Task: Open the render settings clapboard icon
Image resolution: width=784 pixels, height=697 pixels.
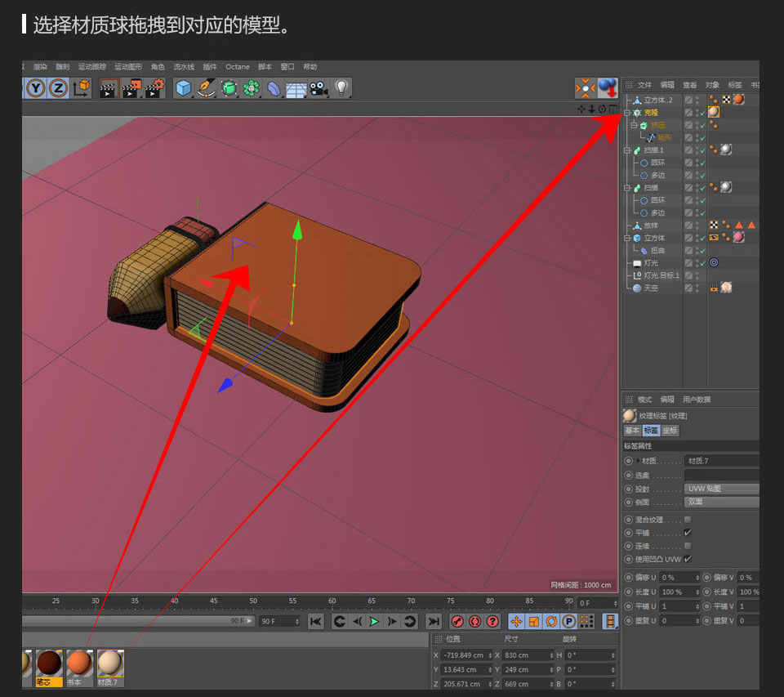Action: [154, 88]
